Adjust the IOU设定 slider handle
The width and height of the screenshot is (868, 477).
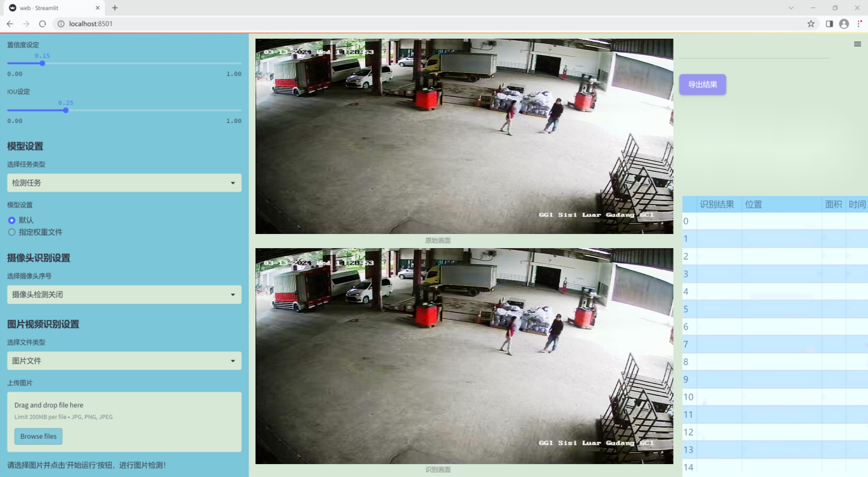[66, 110]
